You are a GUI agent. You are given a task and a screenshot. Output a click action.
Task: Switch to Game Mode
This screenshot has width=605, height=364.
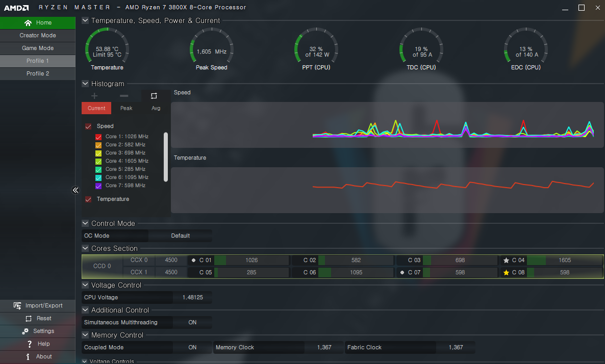(x=38, y=48)
